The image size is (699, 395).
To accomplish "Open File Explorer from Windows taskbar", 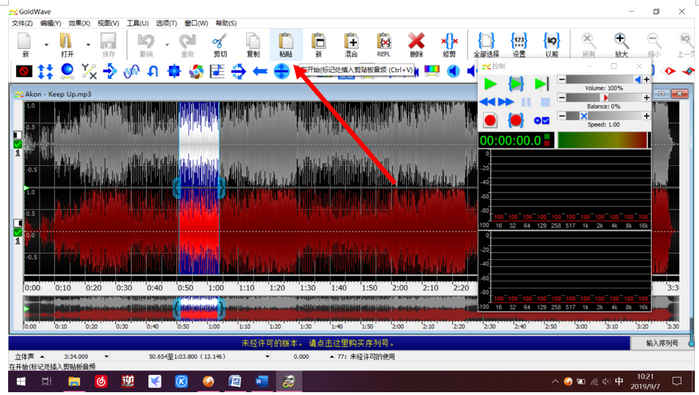I will (x=74, y=382).
